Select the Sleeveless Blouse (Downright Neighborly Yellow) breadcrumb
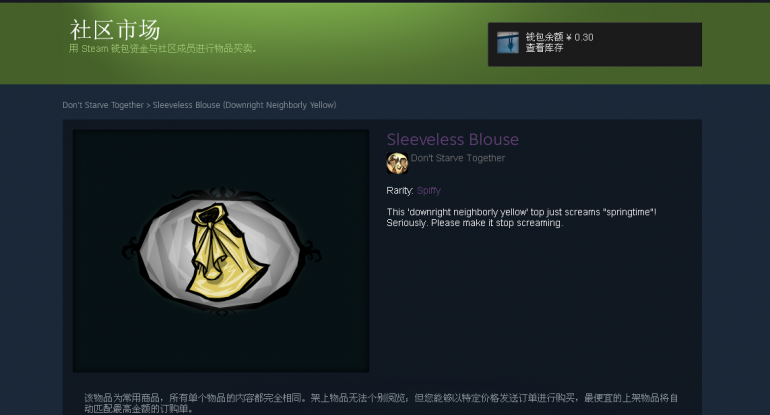Image resolution: width=770 pixels, height=415 pixels. click(245, 105)
